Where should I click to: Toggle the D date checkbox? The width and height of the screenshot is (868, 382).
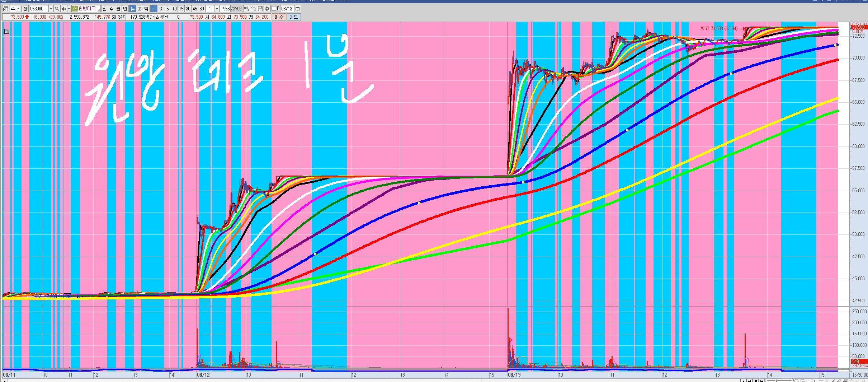point(274,9)
